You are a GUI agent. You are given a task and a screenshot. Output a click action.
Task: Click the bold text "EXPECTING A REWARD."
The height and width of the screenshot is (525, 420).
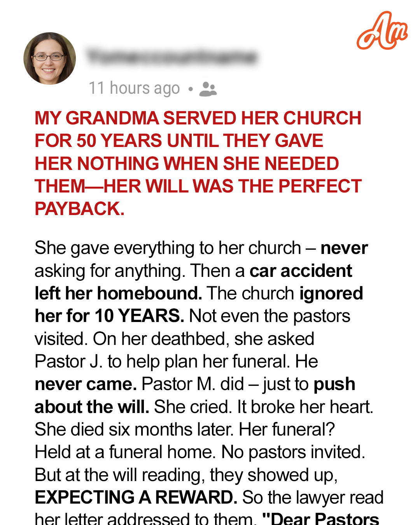click(x=136, y=497)
